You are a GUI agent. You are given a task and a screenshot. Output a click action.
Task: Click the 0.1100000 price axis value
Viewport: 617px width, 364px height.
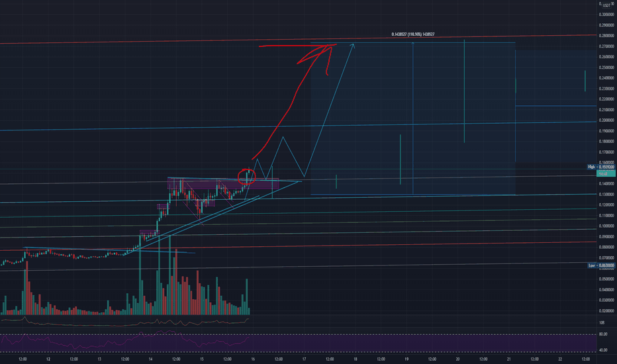[606, 216]
